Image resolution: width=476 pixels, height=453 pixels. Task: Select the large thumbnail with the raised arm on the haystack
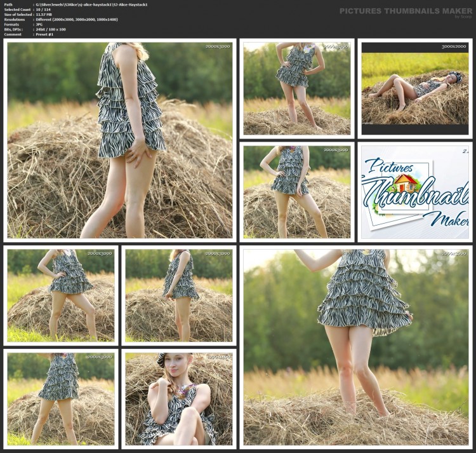356,348
